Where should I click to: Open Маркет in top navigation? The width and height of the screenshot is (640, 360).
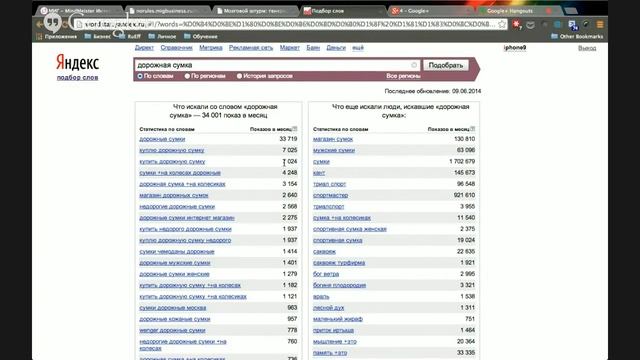289,48
